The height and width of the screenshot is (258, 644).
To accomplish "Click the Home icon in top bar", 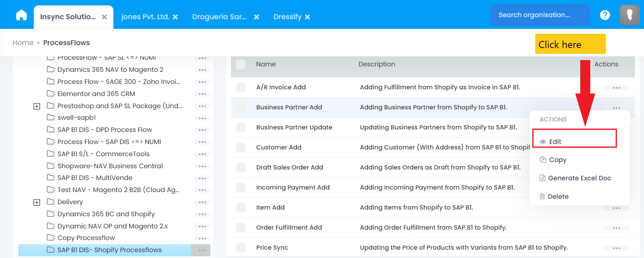I will tap(21, 15).
